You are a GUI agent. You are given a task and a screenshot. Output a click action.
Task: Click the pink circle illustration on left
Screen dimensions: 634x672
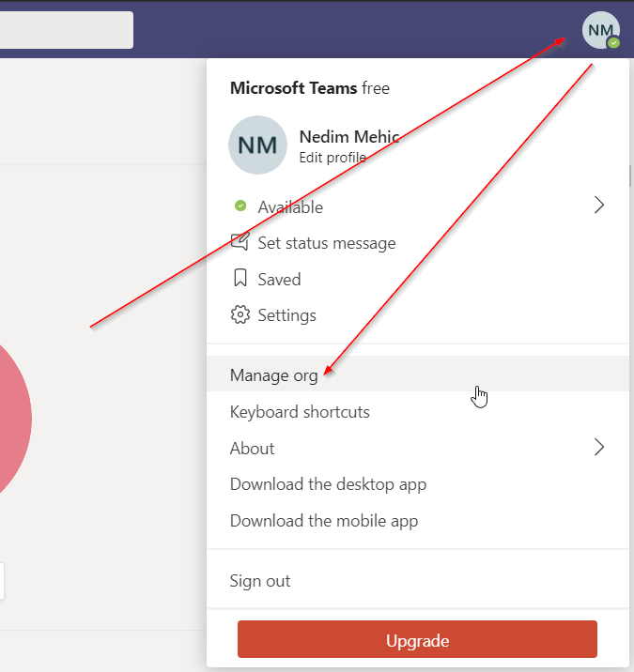click(x=11, y=418)
